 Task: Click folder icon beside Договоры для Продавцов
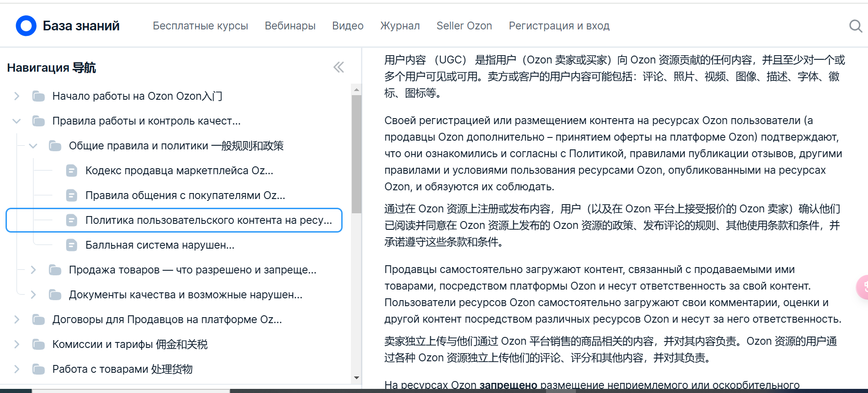(39, 319)
